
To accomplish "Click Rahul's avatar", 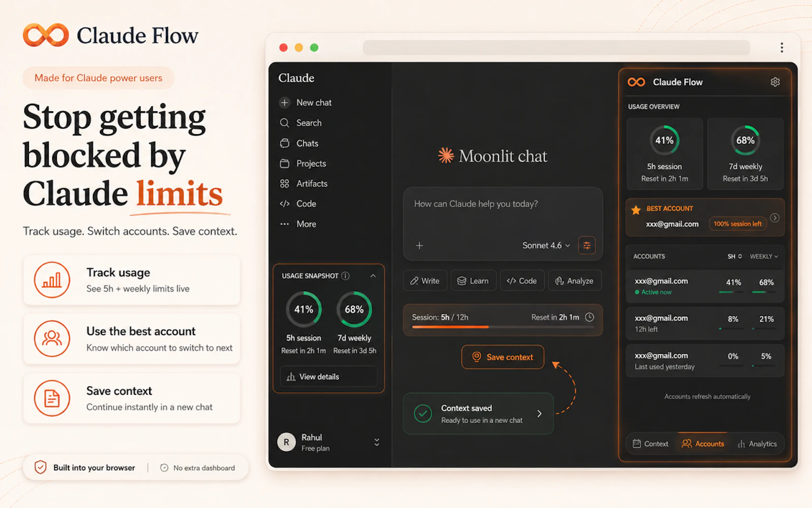I will (286, 442).
